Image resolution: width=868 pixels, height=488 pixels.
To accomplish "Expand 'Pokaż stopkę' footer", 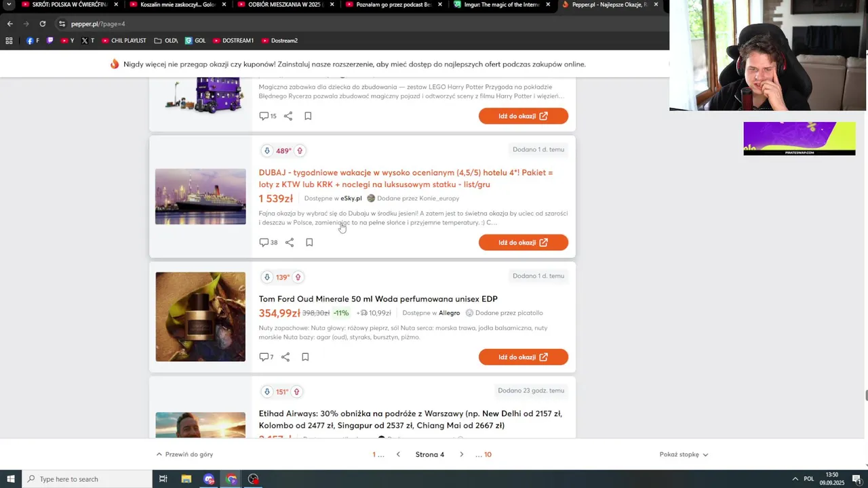I will [x=684, y=454].
